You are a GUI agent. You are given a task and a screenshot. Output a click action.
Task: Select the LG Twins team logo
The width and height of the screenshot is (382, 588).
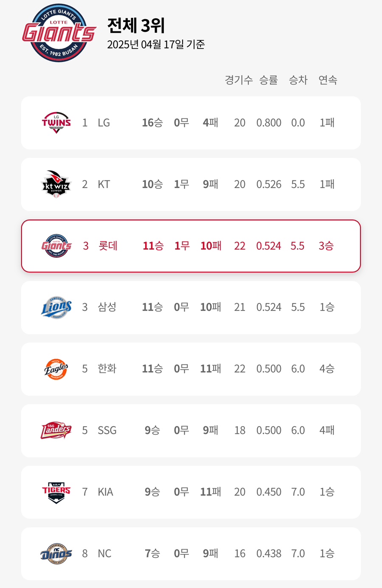coord(56,123)
